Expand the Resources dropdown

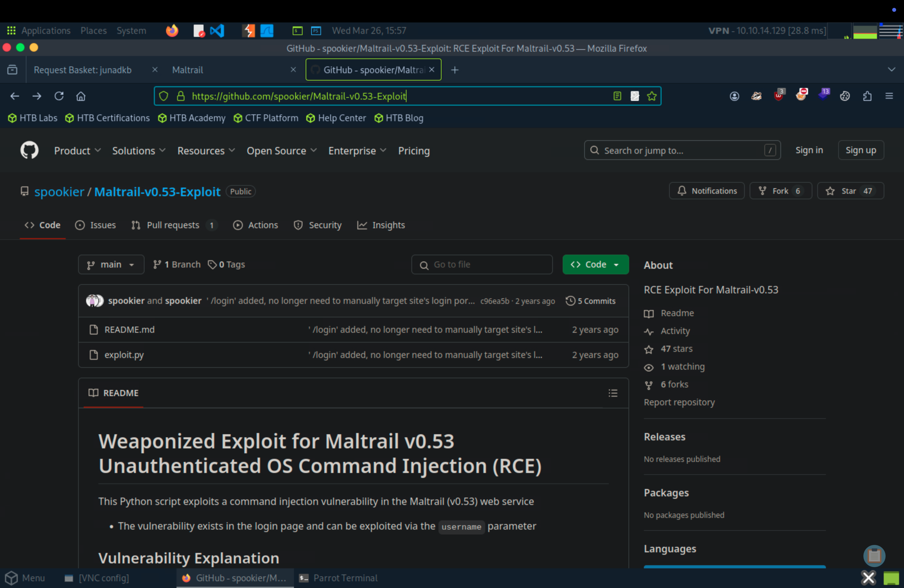point(206,151)
